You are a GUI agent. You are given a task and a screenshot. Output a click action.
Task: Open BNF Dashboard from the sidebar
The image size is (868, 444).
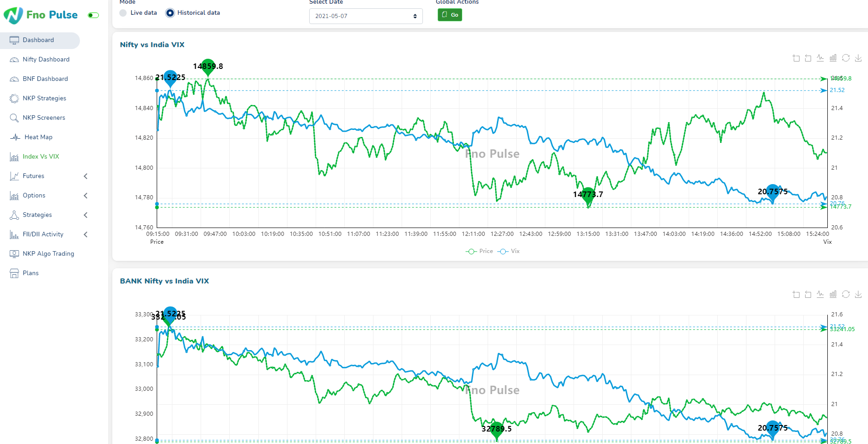[x=45, y=79]
